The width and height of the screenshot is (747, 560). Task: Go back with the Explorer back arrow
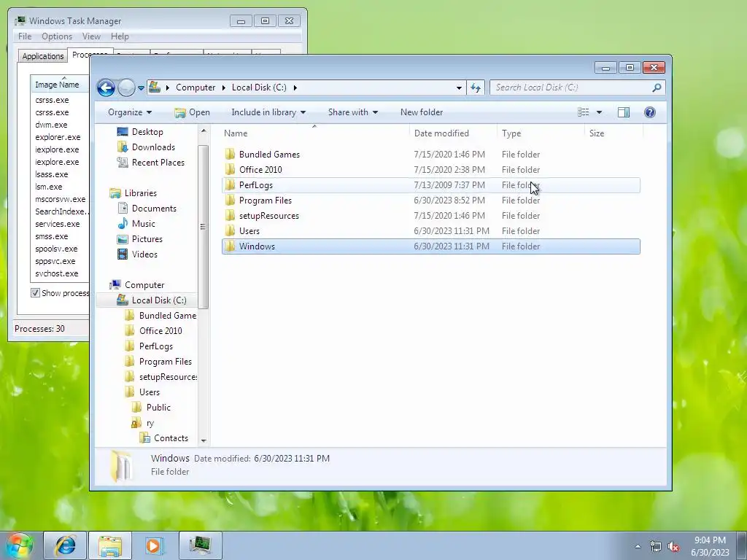106,87
